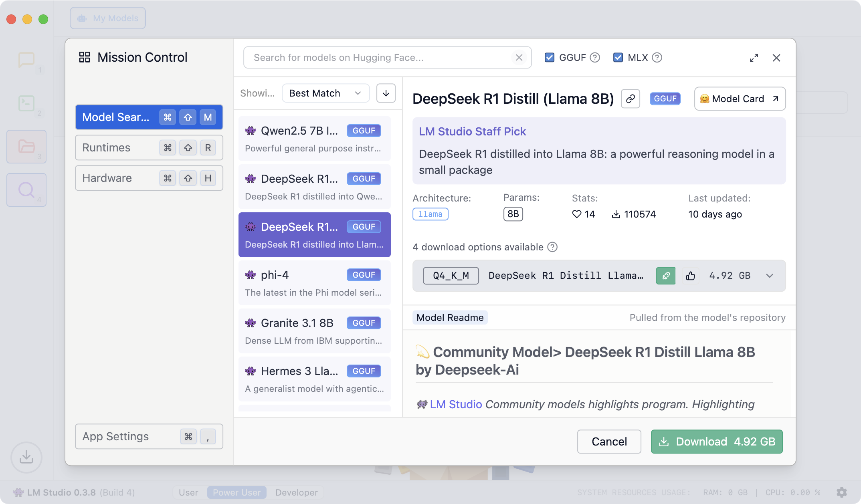Click the thumbs up icon for Q4_K_M

click(691, 275)
